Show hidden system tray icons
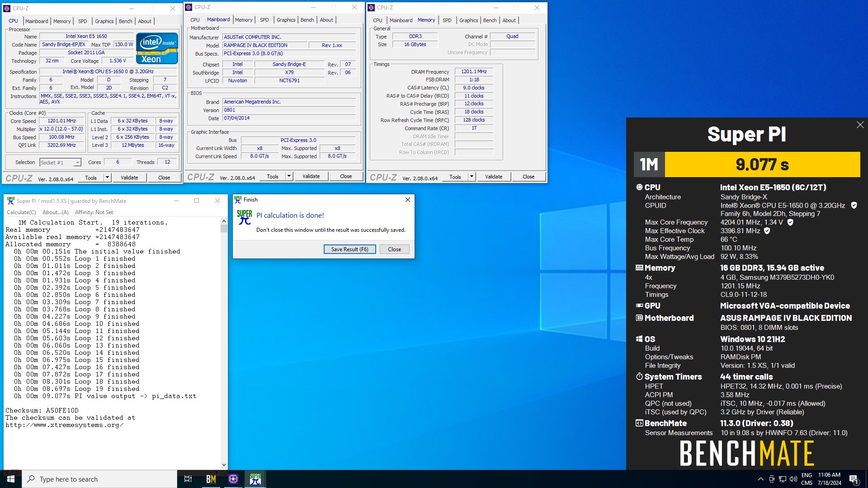 tap(760, 479)
